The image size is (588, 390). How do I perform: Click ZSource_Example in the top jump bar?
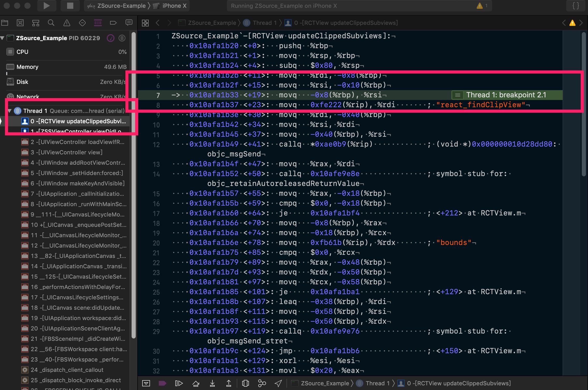coord(207,23)
